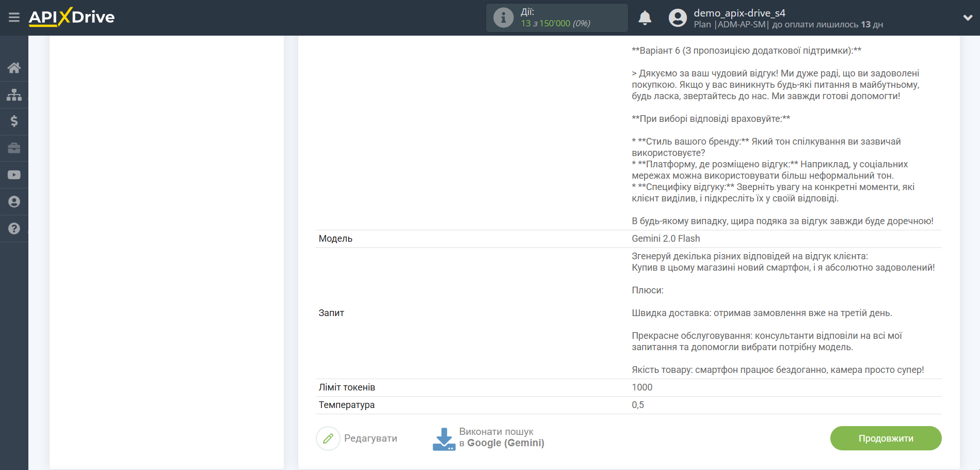Open the hamburger menu

(x=14, y=18)
